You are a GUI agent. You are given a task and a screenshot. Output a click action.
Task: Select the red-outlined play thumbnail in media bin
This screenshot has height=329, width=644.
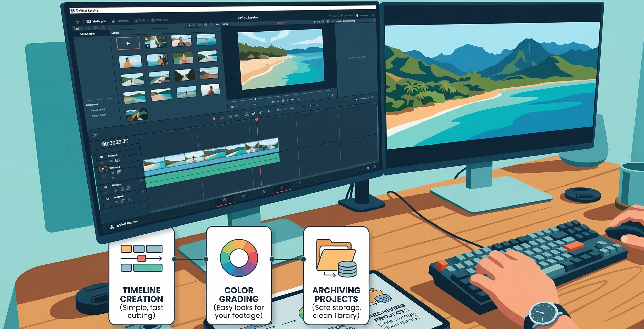pos(128,43)
